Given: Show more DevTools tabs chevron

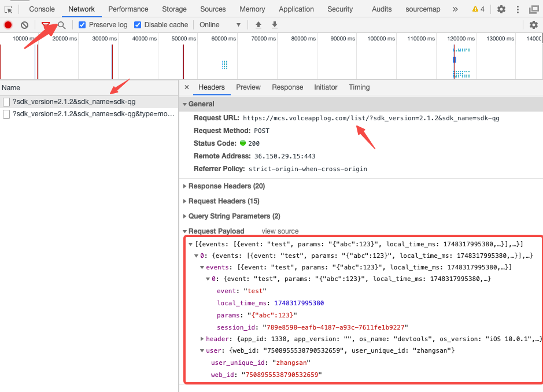Looking at the screenshot, I should tap(455, 9).
